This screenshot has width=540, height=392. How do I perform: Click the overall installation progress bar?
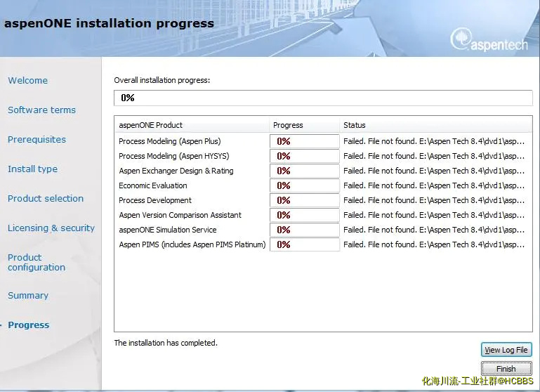click(x=323, y=98)
